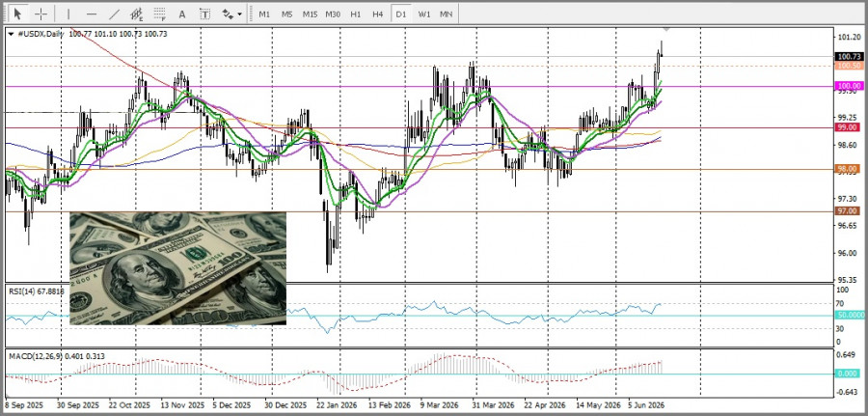Click the cyan 0.000 MACD level label
868x416 pixels.
coord(849,374)
